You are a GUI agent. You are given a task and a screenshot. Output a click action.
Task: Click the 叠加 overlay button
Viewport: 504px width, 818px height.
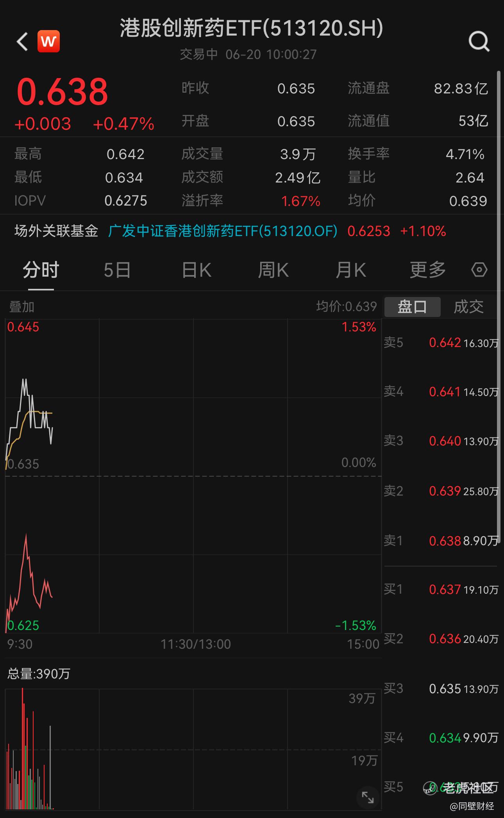(x=22, y=307)
